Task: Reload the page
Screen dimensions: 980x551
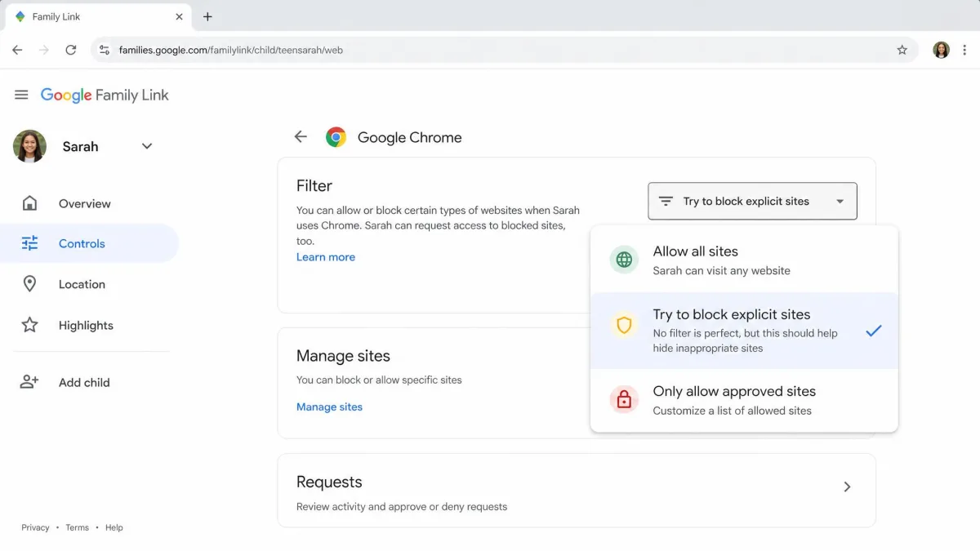Action: 71,50
